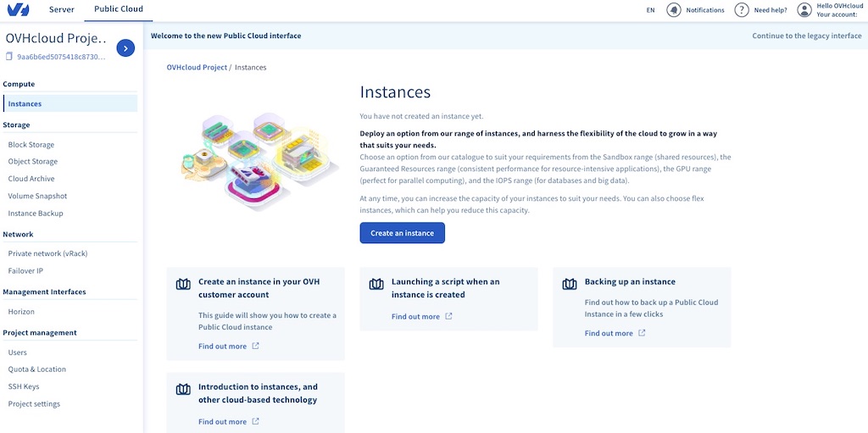Click the Need help question mark icon

742,10
